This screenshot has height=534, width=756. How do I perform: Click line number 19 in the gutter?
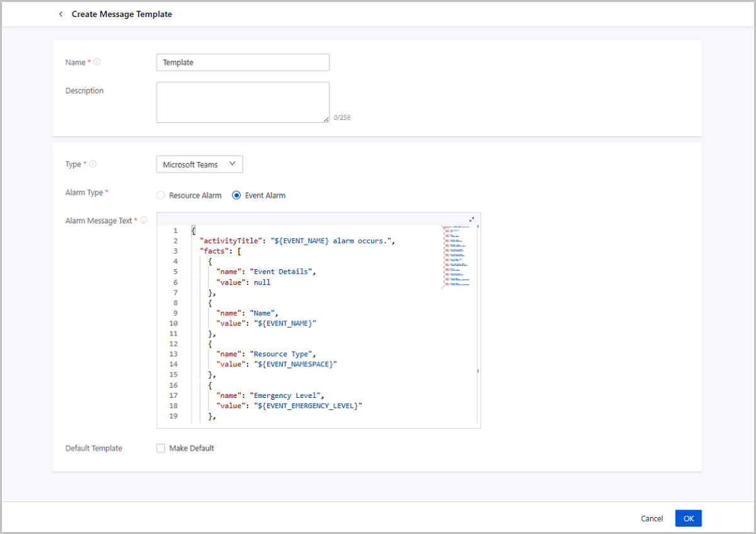174,416
